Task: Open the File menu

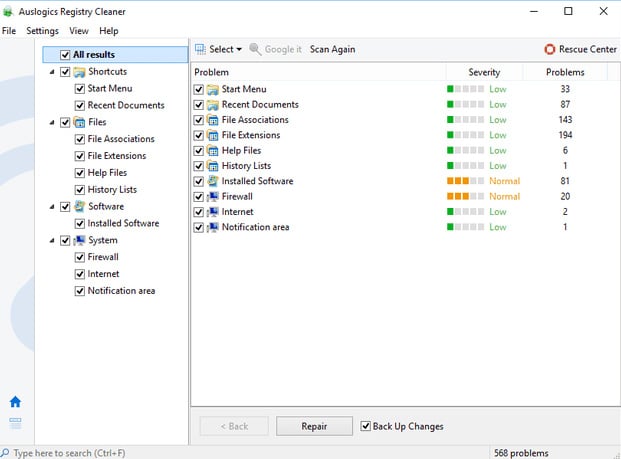Action: (x=9, y=31)
